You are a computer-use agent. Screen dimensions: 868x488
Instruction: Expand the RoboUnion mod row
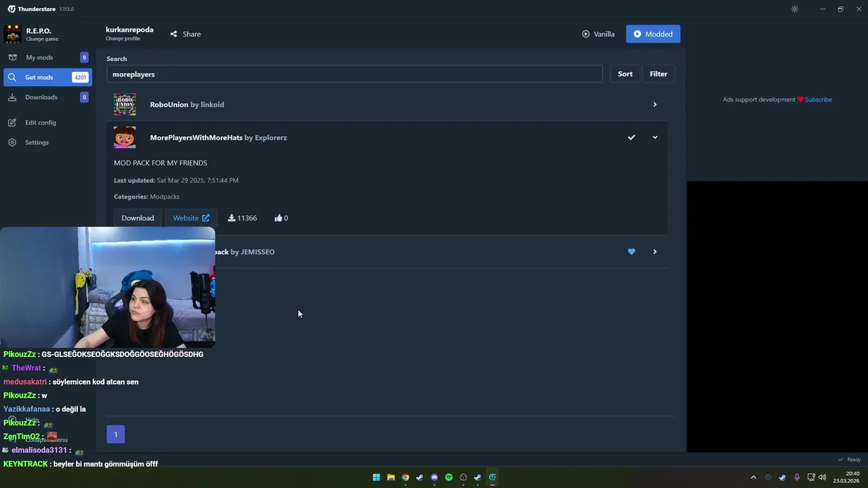click(x=654, y=104)
